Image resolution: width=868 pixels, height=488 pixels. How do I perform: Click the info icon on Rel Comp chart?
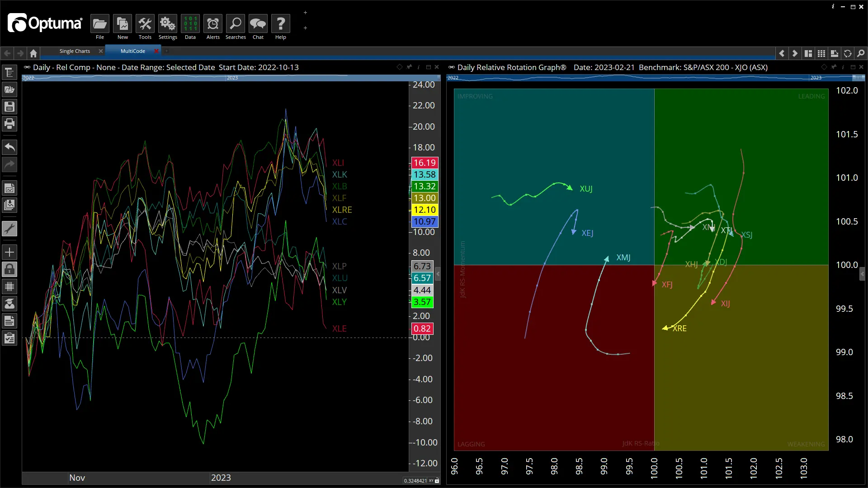click(x=419, y=67)
